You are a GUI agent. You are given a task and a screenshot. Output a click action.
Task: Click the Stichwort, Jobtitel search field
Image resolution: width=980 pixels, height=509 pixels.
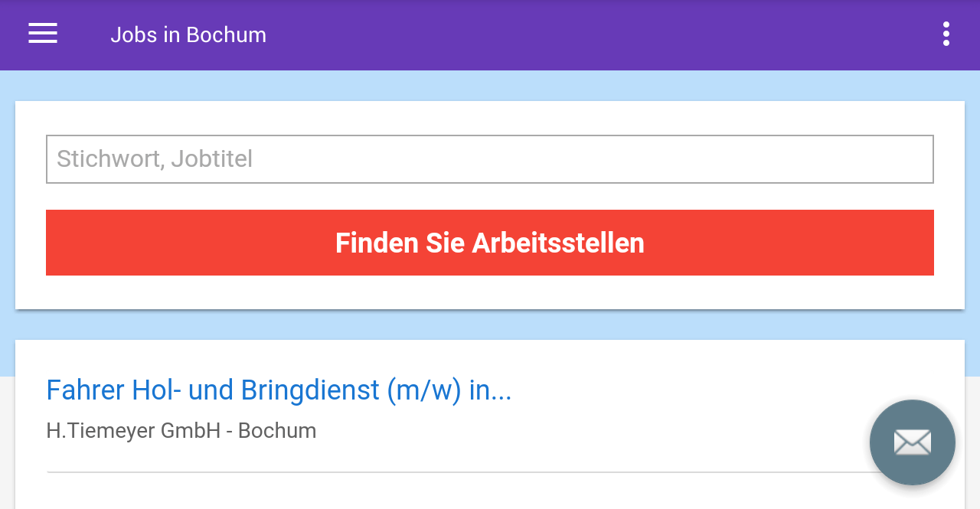pos(490,159)
